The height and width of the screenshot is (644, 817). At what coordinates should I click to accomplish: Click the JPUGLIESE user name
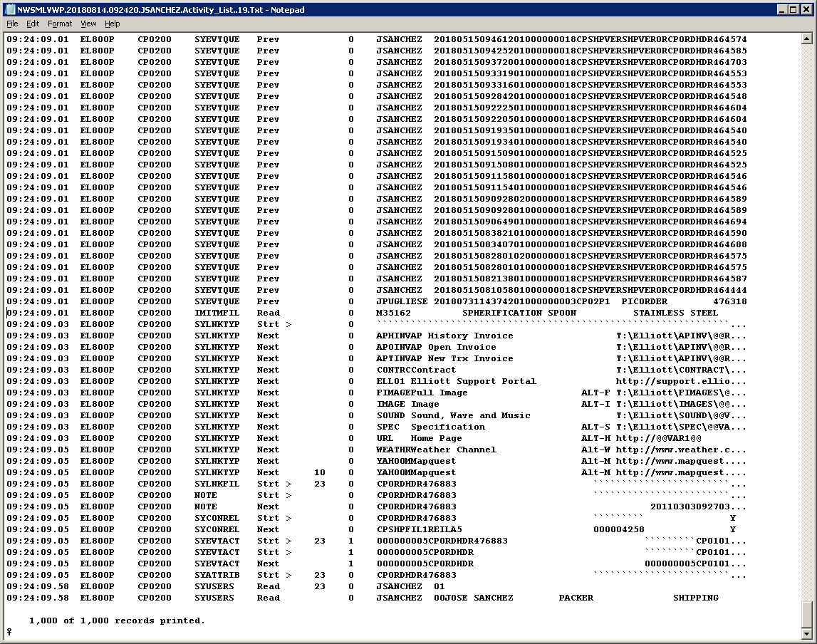(402, 301)
